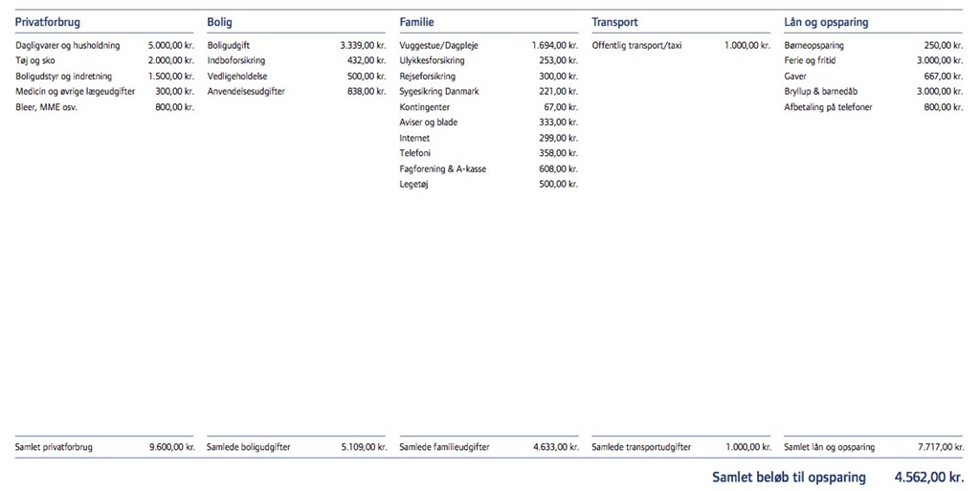The width and height of the screenshot is (980, 491).
Task: Click the 800,00 kr. Bleer amount
Action: (x=174, y=107)
